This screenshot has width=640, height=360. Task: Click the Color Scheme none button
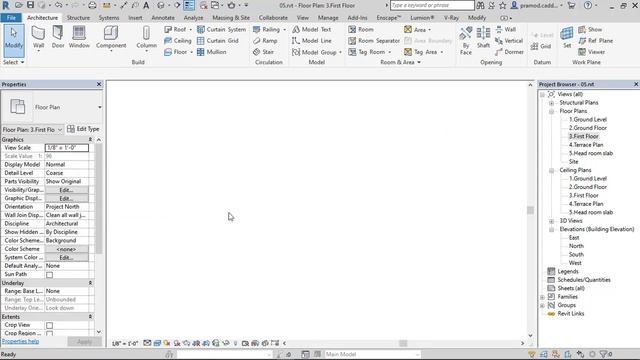[67, 249]
